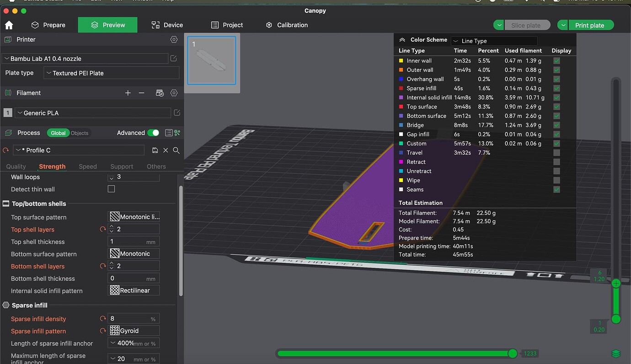The image size is (631, 364).
Task: Open layer settings icon below vertical slider
Action: point(616,353)
